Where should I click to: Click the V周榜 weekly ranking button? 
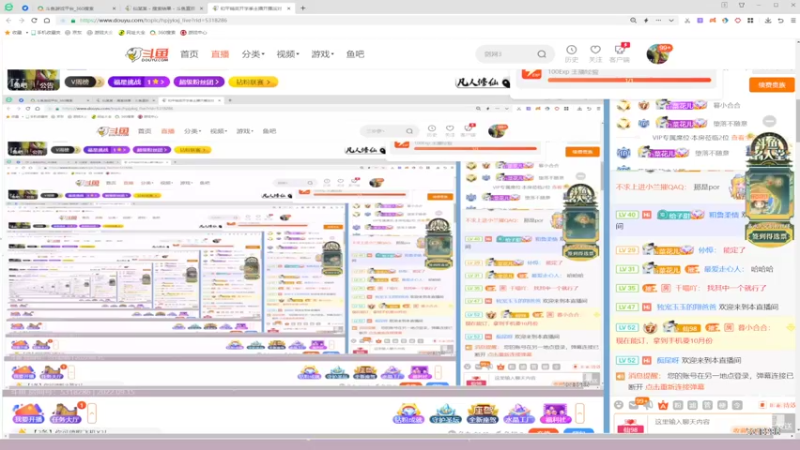84,82
